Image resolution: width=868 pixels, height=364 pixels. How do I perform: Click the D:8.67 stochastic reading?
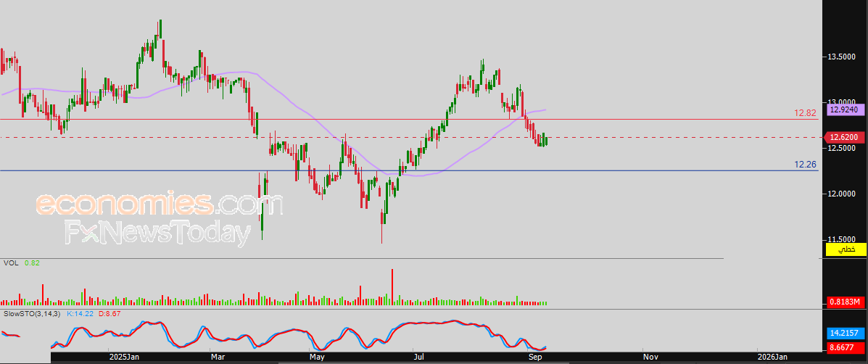click(109, 314)
